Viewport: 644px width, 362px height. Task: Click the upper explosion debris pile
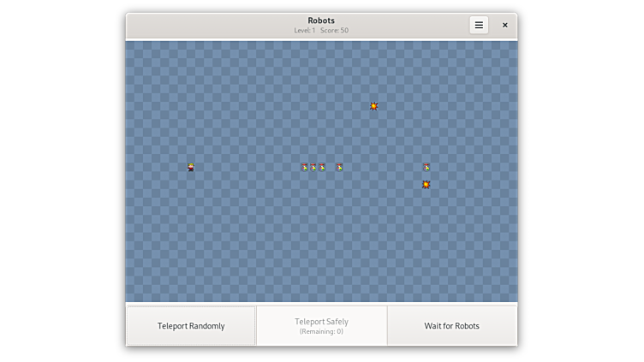coord(374,106)
